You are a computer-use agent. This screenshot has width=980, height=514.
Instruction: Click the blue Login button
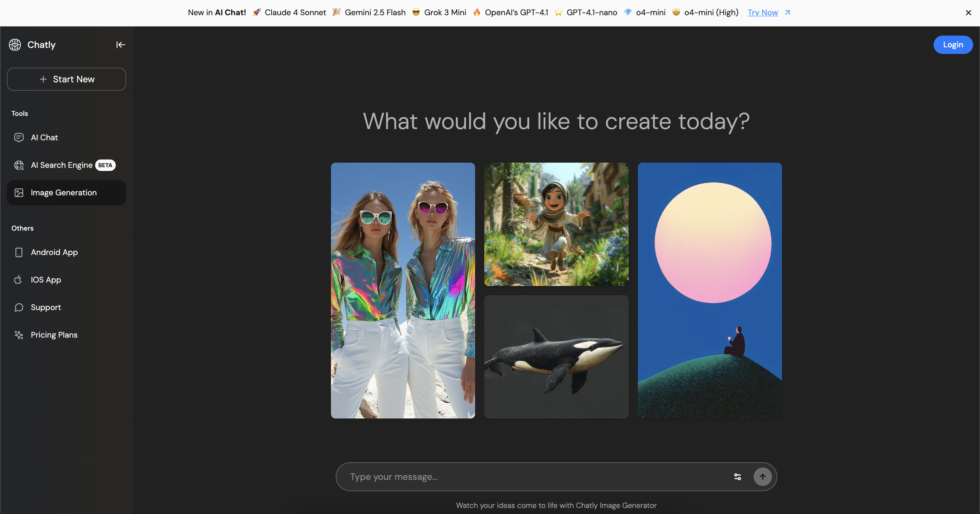(952, 44)
